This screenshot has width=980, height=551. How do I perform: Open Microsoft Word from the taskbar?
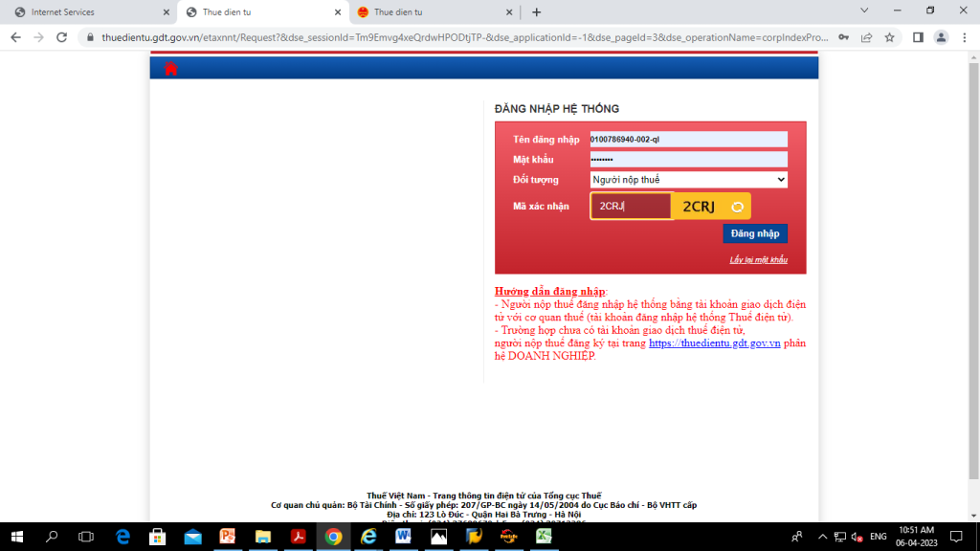pyautogui.click(x=403, y=537)
